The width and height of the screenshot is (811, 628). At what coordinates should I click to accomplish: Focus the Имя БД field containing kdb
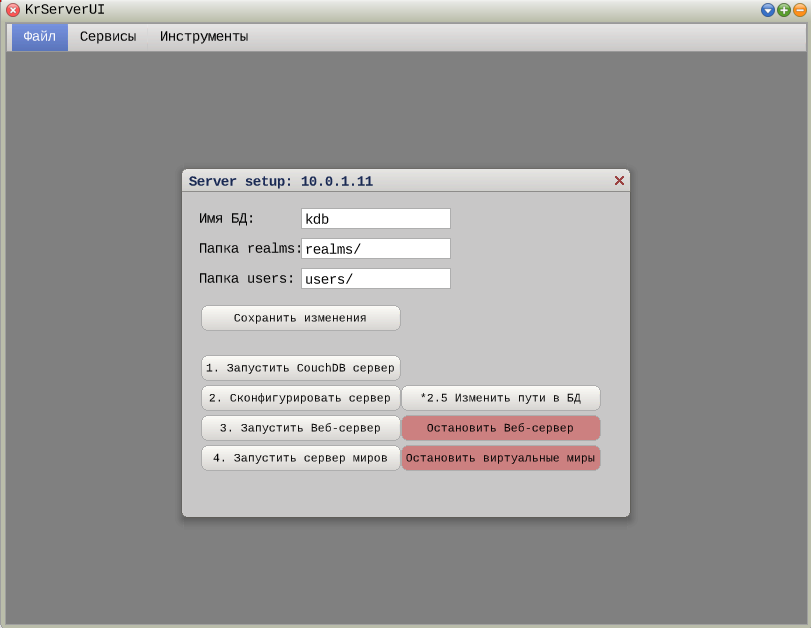point(375,219)
